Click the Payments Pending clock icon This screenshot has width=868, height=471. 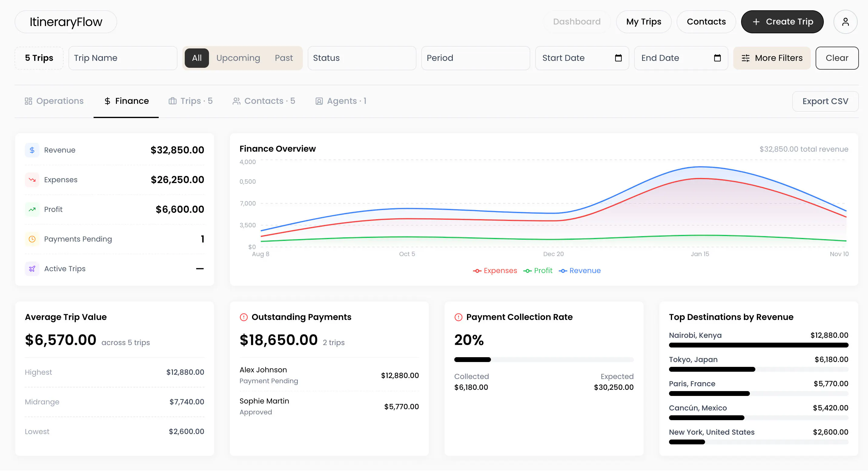[x=32, y=239]
